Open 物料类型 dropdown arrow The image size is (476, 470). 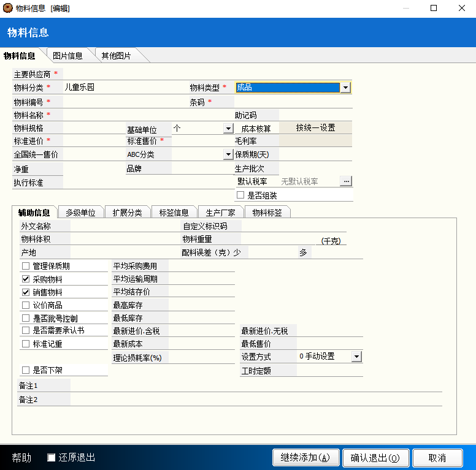click(345, 88)
